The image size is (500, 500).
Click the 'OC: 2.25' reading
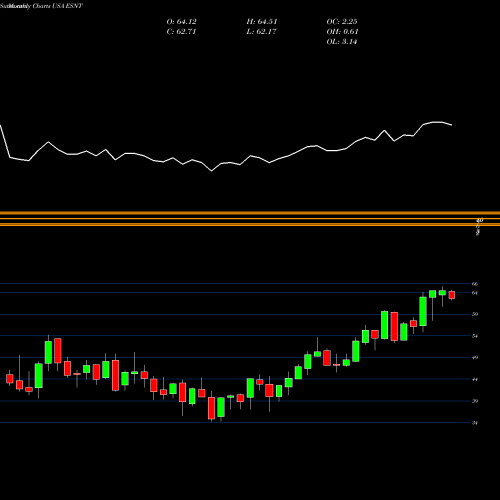(x=342, y=22)
